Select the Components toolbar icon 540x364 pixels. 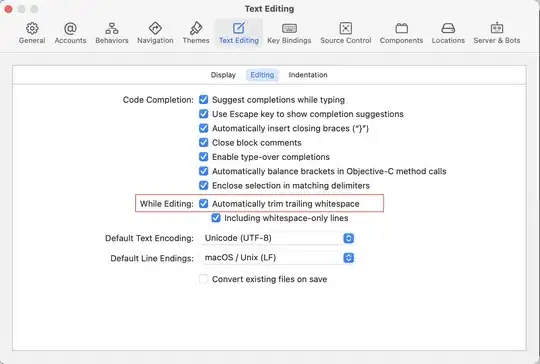pyautogui.click(x=402, y=28)
